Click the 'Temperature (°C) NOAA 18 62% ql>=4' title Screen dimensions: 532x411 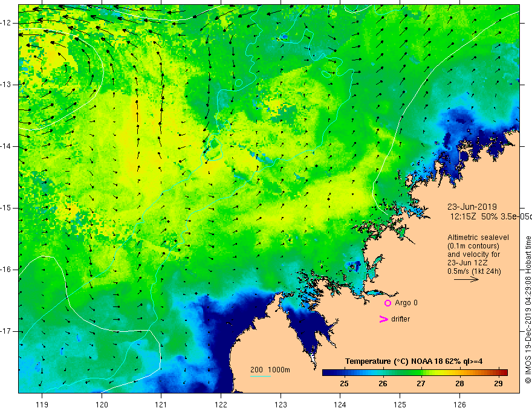coord(414,361)
